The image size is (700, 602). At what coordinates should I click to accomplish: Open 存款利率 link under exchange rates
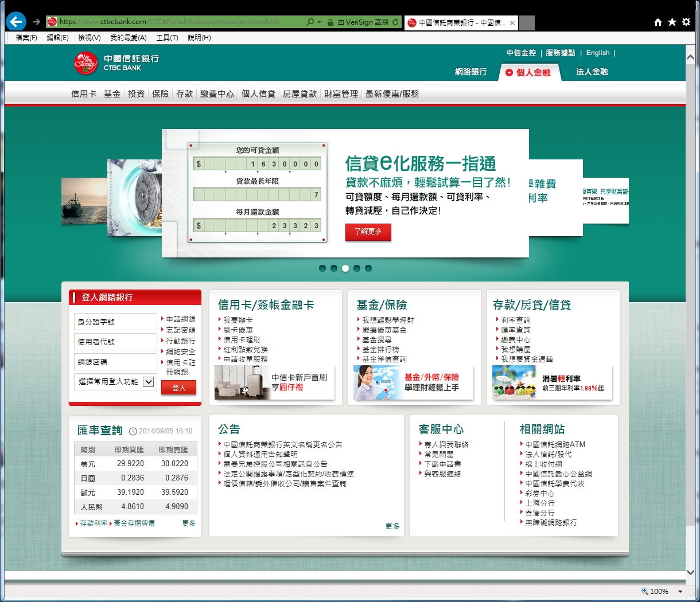click(94, 523)
